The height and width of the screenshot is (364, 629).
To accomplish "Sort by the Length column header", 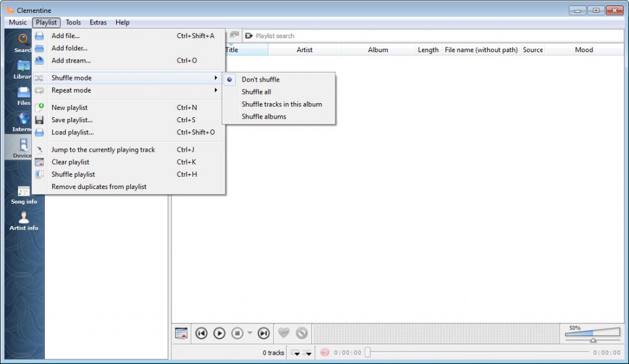I will coord(428,50).
